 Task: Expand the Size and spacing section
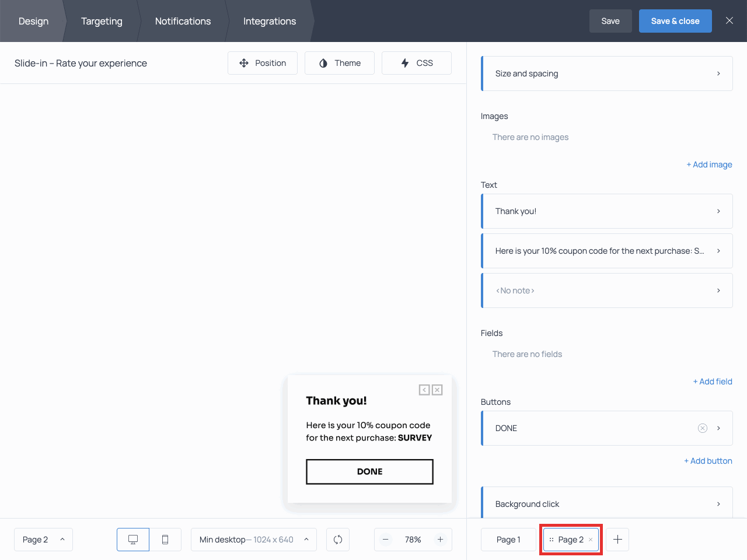(607, 73)
